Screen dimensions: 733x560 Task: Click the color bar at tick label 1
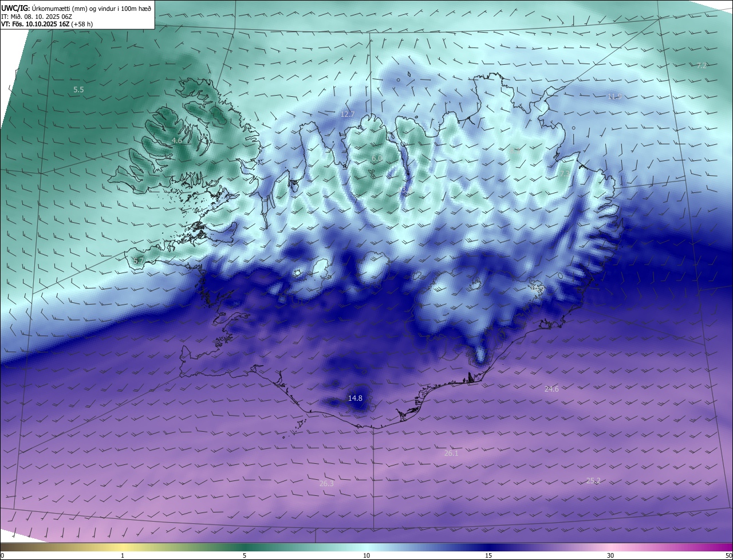click(x=123, y=555)
